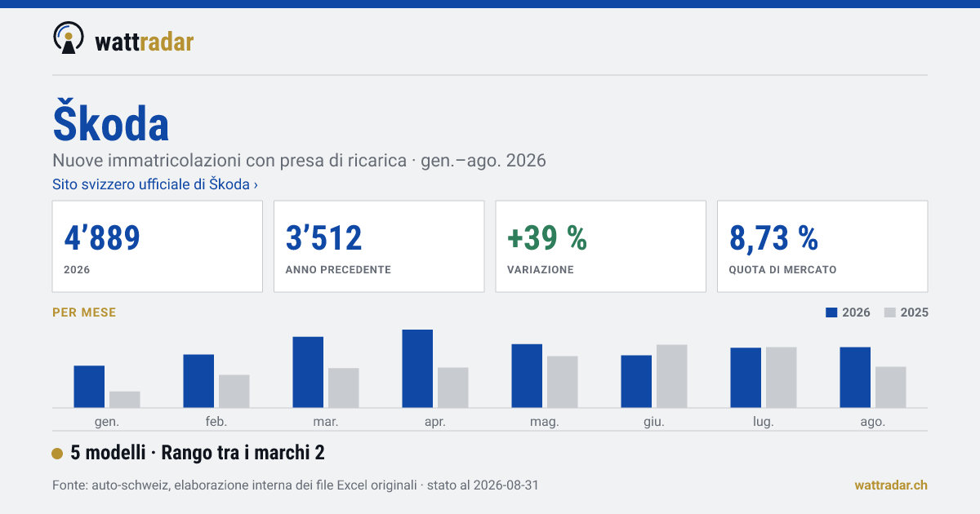This screenshot has width=980, height=514.
Task: Click the giu. month axis label
Action: point(654,422)
